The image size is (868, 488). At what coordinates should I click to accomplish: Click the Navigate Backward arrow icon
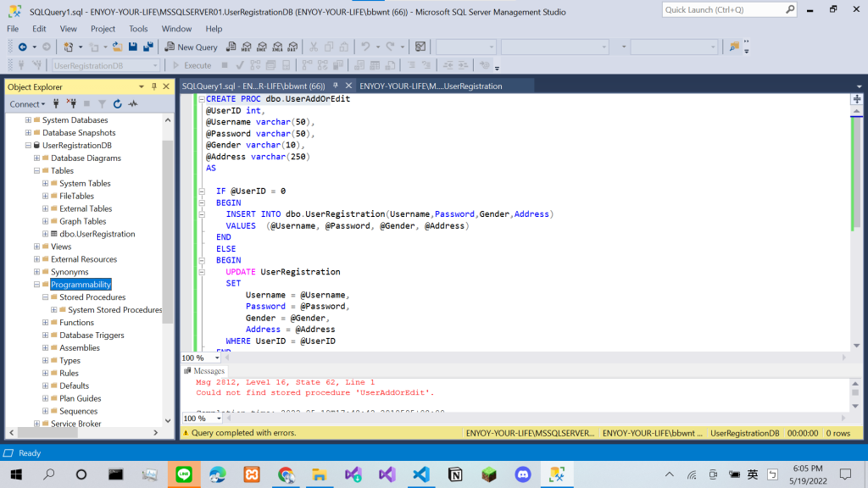click(x=23, y=47)
